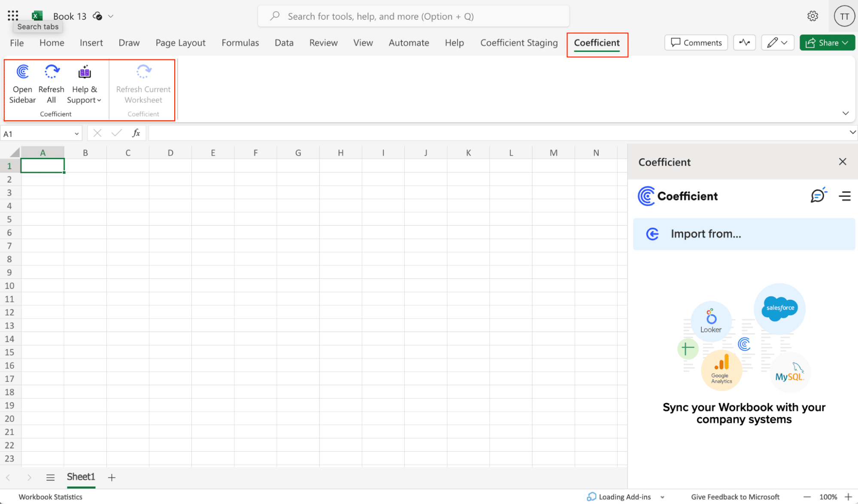The height and width of the screenshot is (504, 858).
Task: Click the Coefficient hamburger menu icon
Action: click(x=846, y=196)
